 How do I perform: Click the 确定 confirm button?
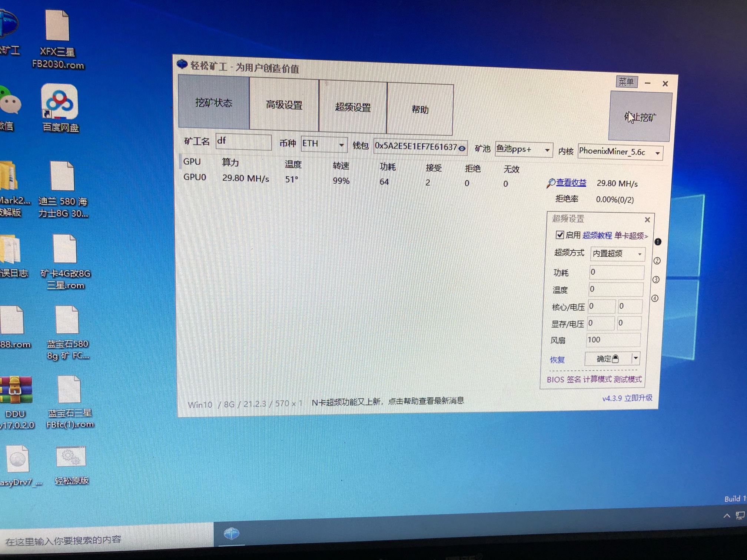(608, 359)
